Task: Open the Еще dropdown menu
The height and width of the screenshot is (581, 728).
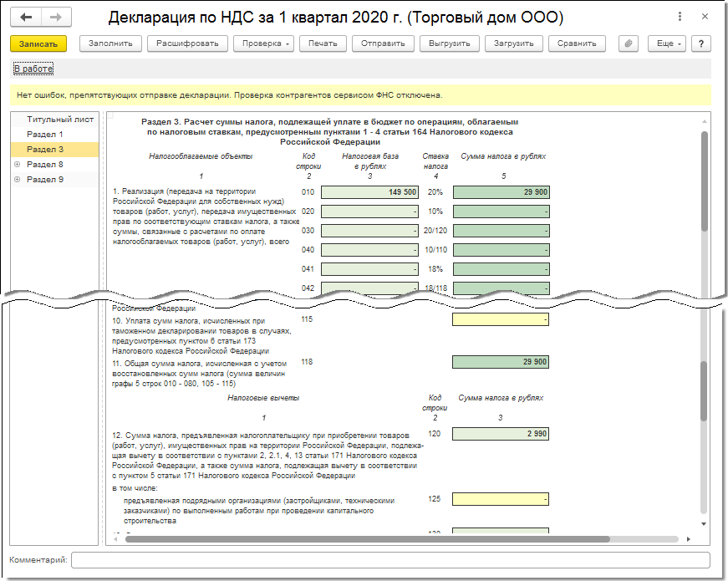Action: [x=667, y=43]
